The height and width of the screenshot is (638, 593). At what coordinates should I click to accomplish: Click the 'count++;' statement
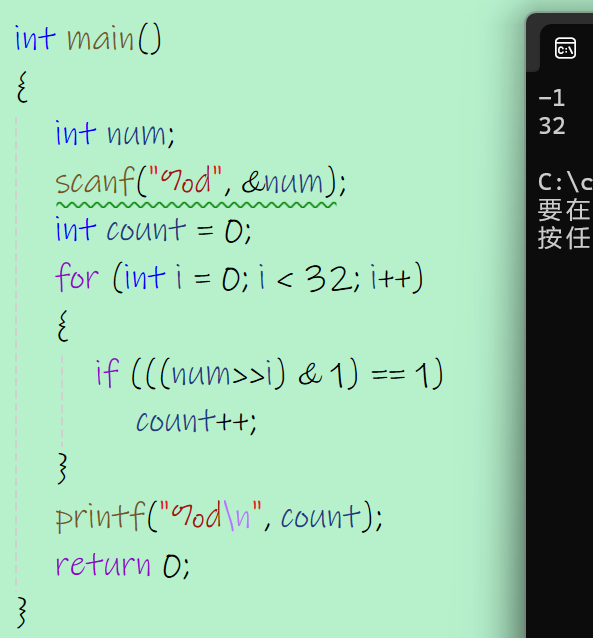pos(197,421)
